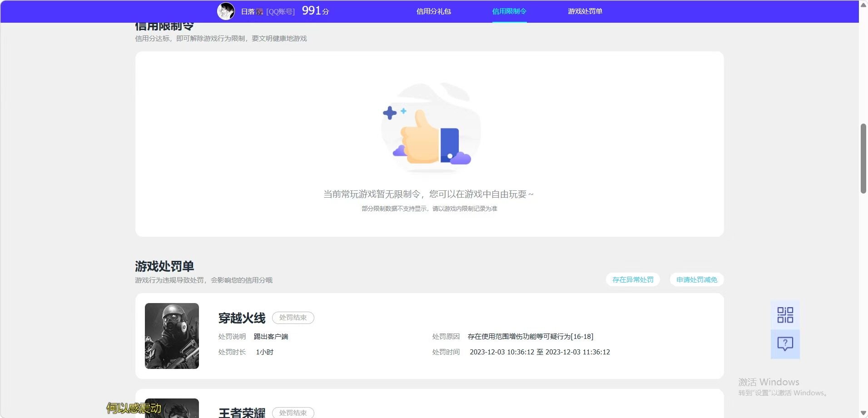Click the user avatar in the header
Viewport: 868px width, 418px height.
(x=226, y=11)
